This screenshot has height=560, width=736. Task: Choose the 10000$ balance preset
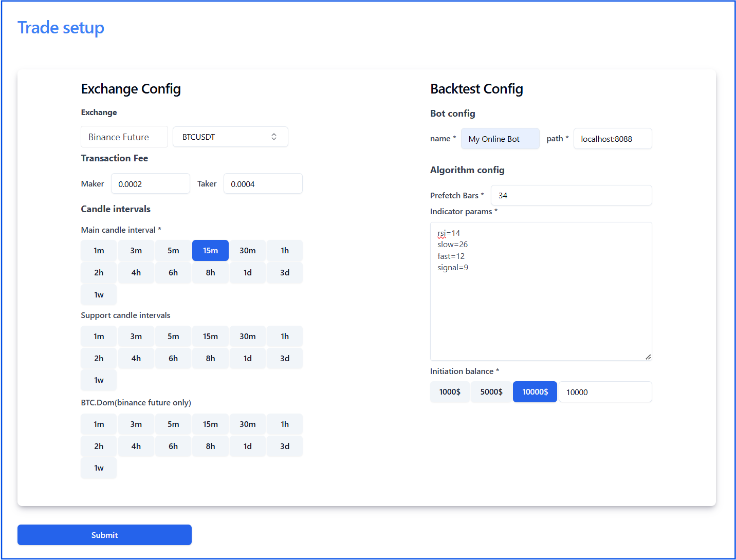[535, 392]
